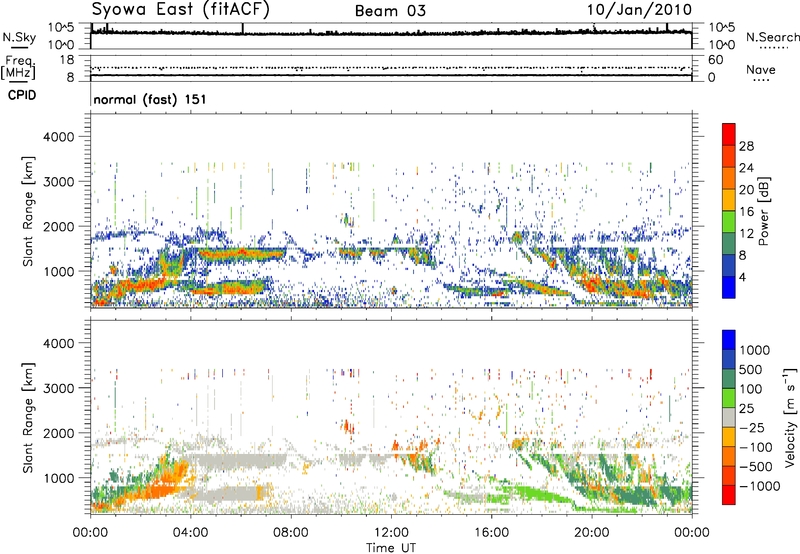800x554 pixels.
Task: Click the 'N.Sky' label
Action: click(19, 37)
